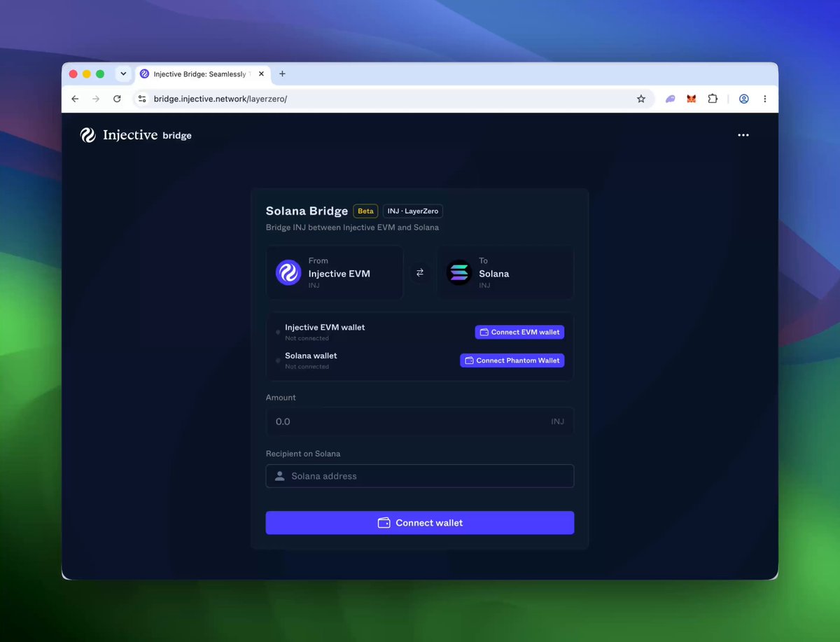Click the Beta badge
This screenshot has height=642, width=840.
(x=365, y=211)
